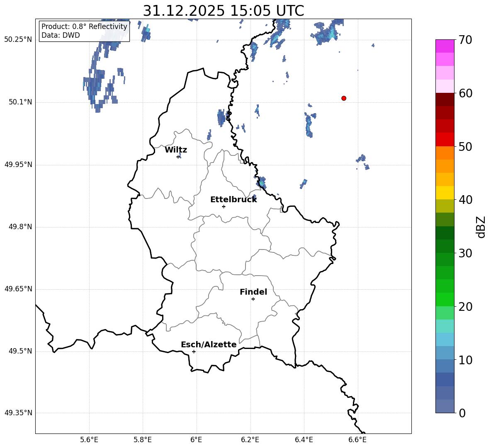Click the 'Data: DWD' text
The image size is (491, 448).
coord(61,35)
